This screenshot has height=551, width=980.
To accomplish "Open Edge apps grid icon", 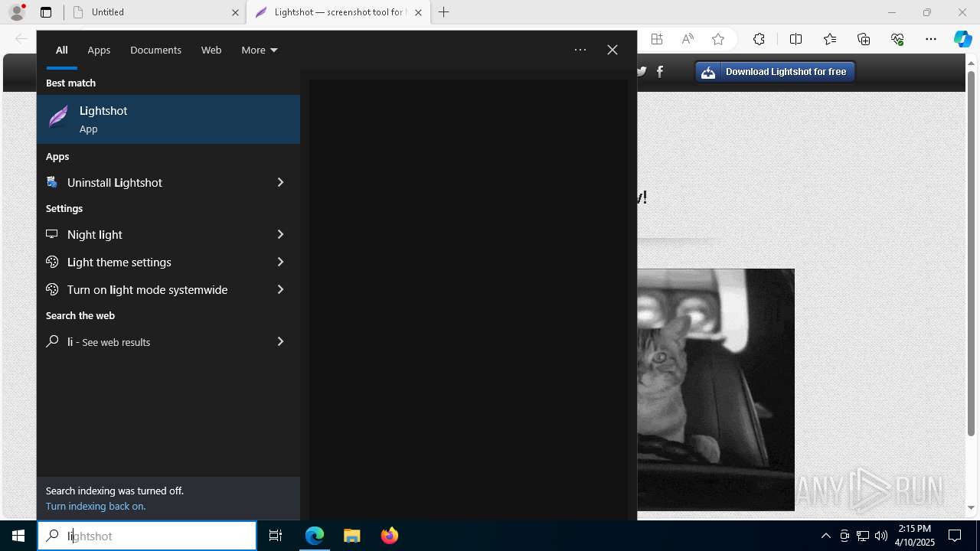I will [657, 39].
